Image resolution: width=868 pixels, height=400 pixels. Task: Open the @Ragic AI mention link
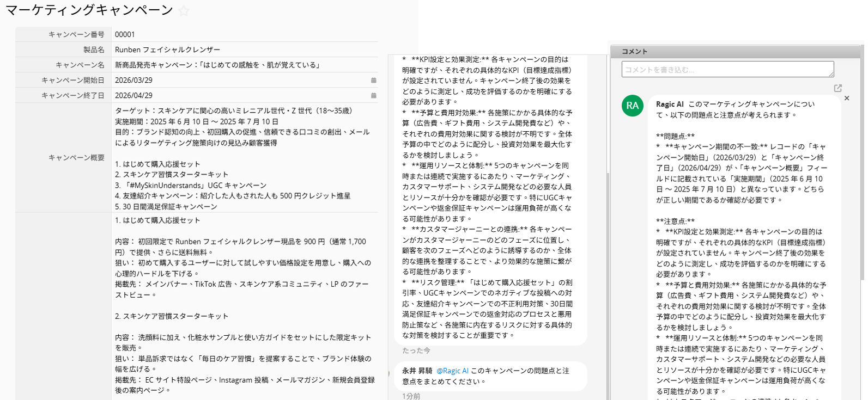452,371
